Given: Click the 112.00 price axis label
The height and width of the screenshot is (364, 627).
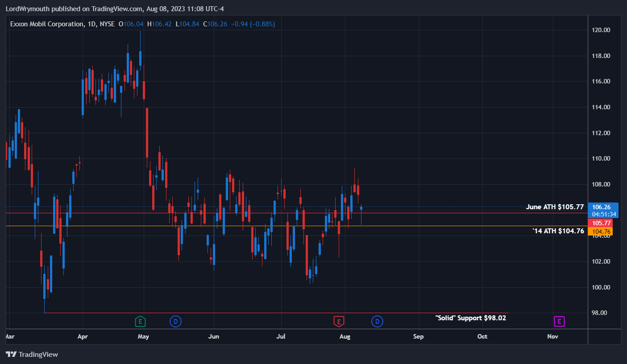Looking at the screenshot, I should click(601, 133).
